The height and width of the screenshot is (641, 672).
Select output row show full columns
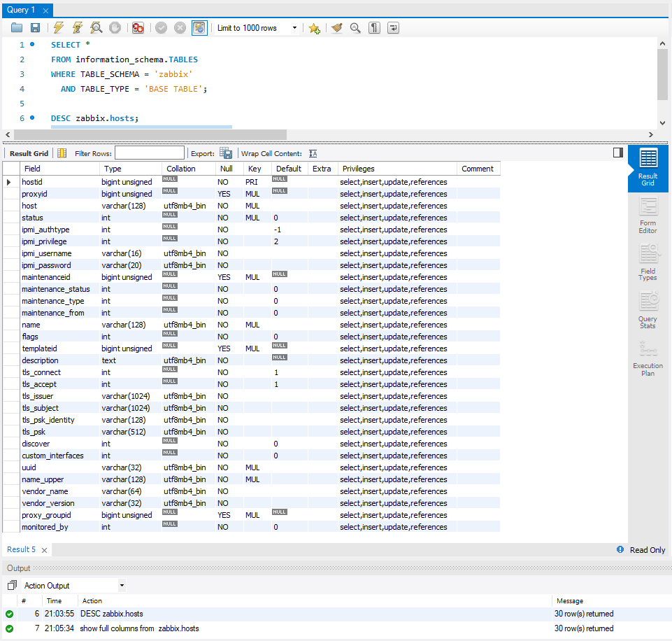(336, 628)
